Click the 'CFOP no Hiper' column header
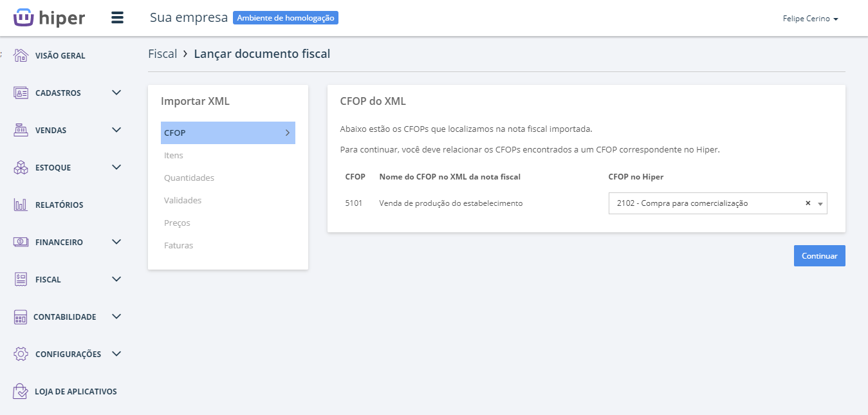The width and height of the screenshot is (868, 415). tap(636, 177)
